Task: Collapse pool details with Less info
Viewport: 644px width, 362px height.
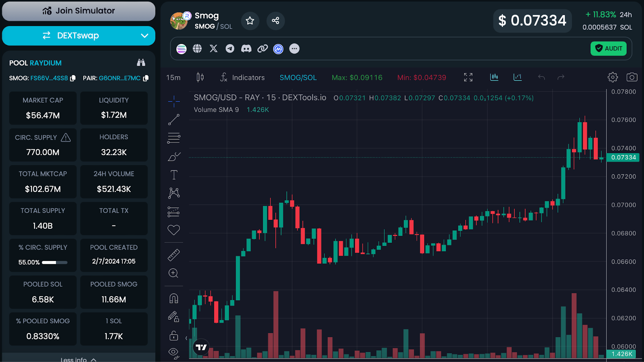Action: tap(78, 359)
